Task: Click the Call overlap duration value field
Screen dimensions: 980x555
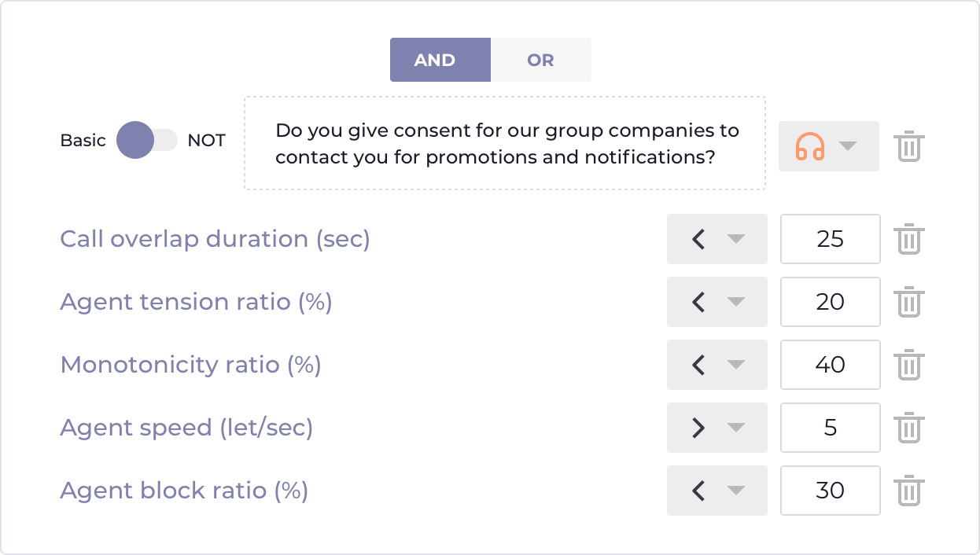Action: (831, 239)
